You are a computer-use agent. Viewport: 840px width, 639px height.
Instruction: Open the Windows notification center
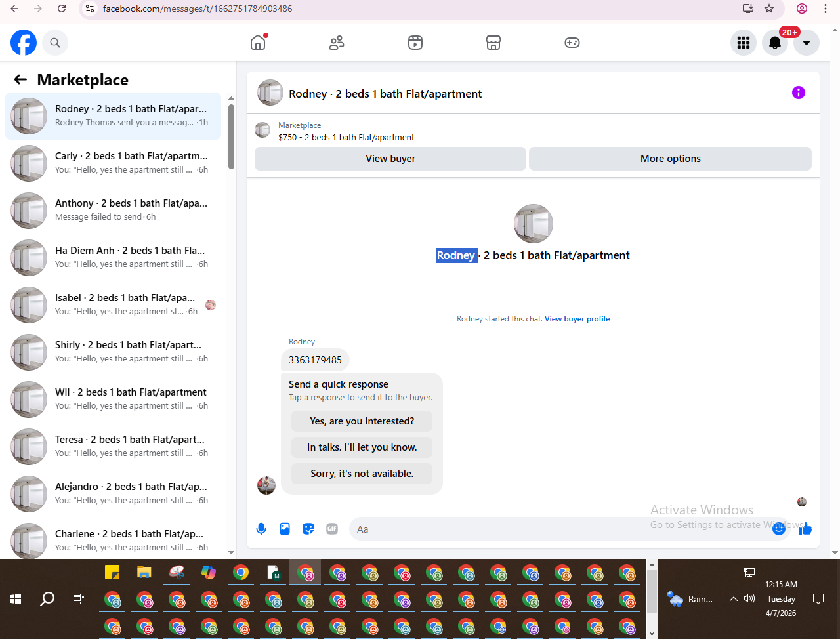click(818, 598)
